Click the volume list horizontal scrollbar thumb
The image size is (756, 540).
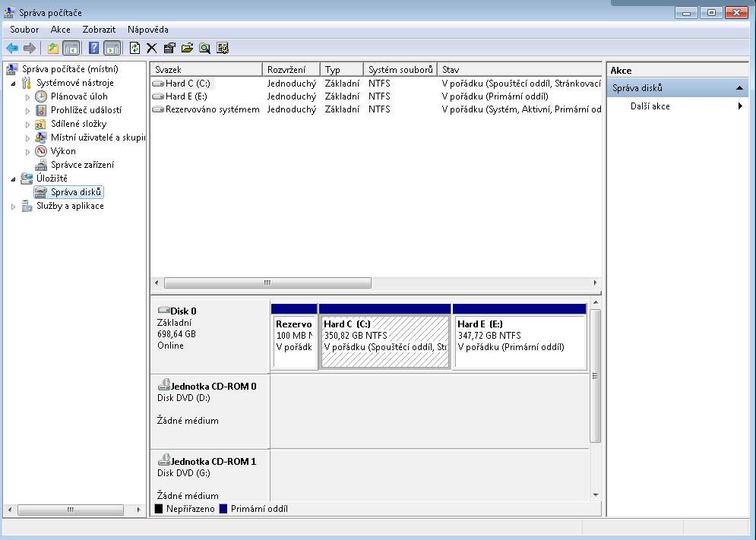pyautogui.click(x=267, y=283)
